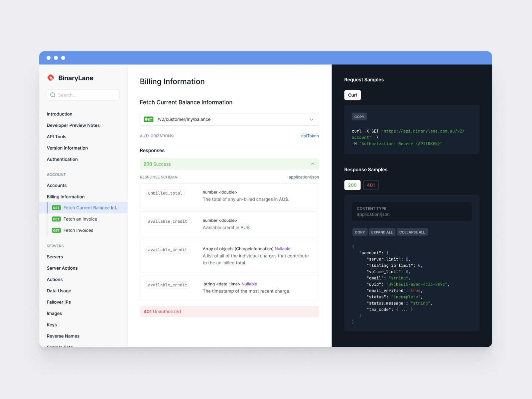532x399 pixels.
Task: Open the Introduction page
Action: [60, 114]
